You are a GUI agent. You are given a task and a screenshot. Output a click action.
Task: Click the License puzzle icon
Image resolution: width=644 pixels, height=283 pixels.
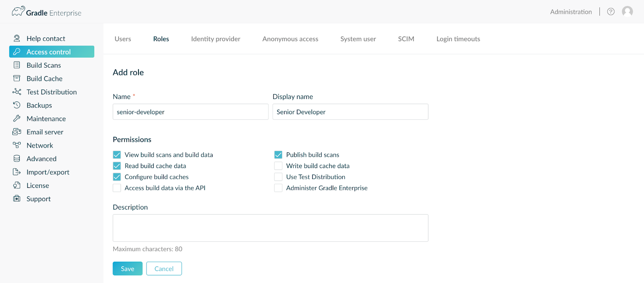[x=17, y=185]
